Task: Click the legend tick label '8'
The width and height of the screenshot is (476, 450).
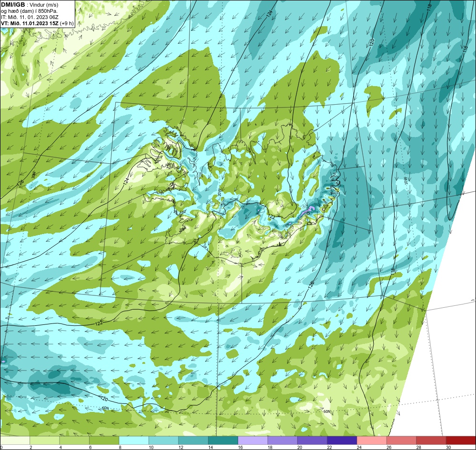Action: pos(120,447)
